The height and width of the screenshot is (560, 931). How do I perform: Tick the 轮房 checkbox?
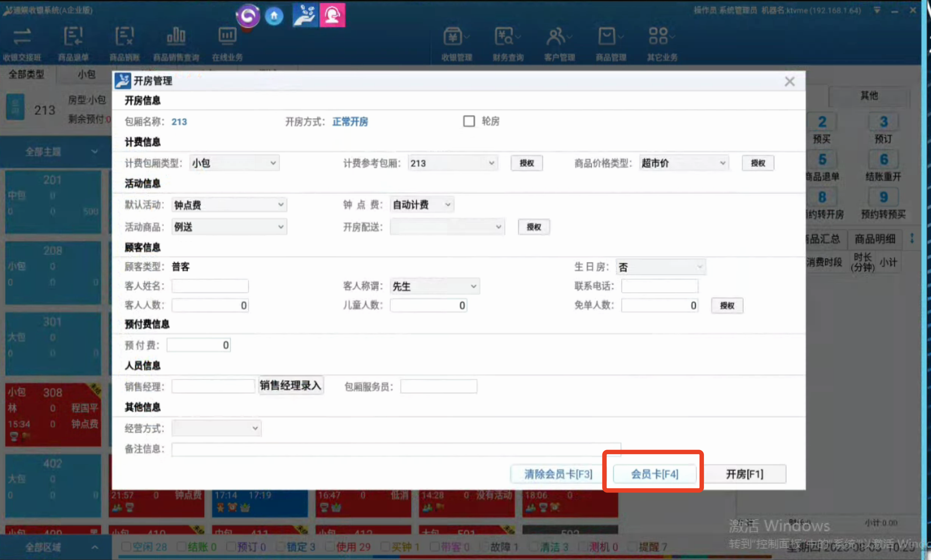469,121
